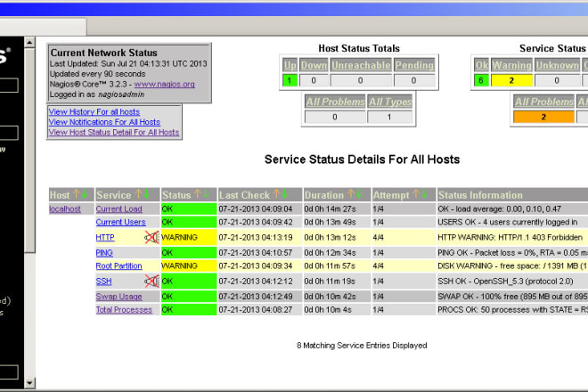The image size is (588, 392).
Task: Sort Host column descending with down arrow
Action: coord(85,194)
